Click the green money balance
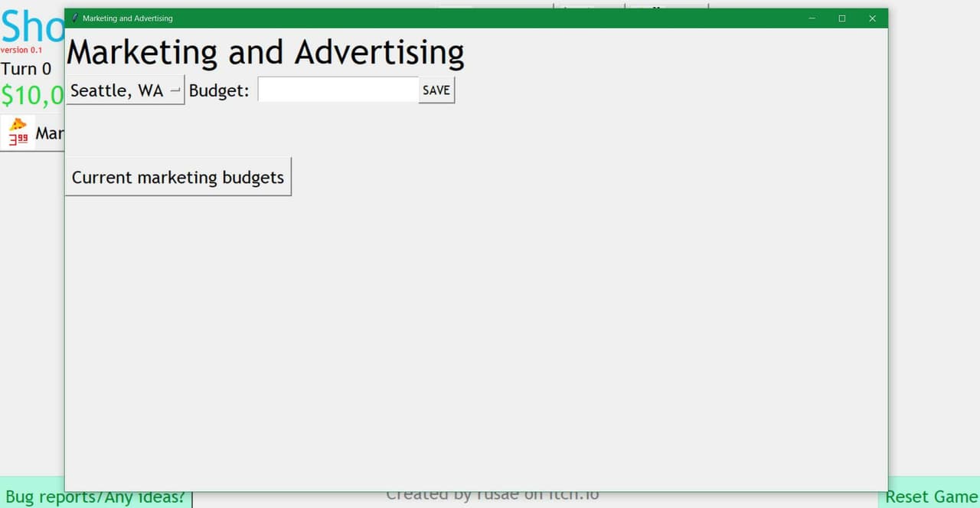 point(32,96)
